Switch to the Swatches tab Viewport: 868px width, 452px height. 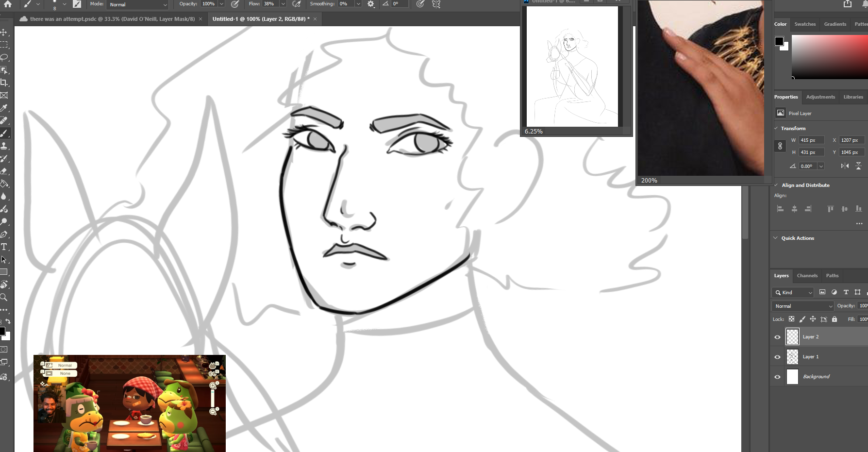click(805, 24)
